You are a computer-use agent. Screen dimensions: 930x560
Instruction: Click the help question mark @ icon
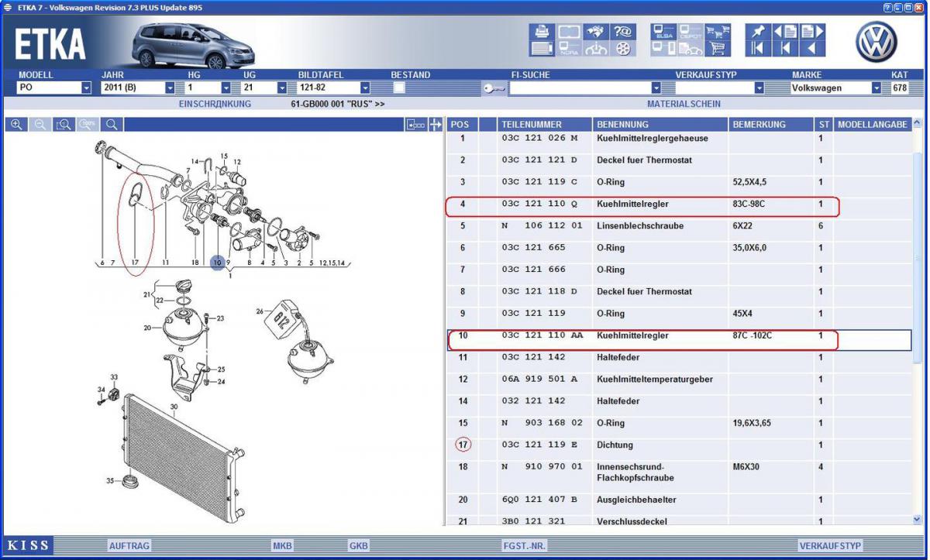click(x=622, y=32)
